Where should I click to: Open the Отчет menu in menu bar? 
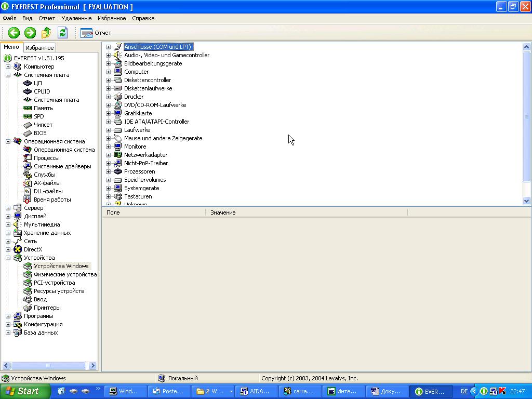pos(47,18)
